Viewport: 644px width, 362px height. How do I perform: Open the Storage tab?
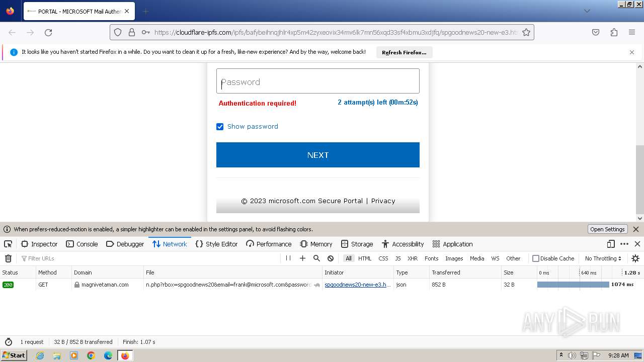[357, 244]
